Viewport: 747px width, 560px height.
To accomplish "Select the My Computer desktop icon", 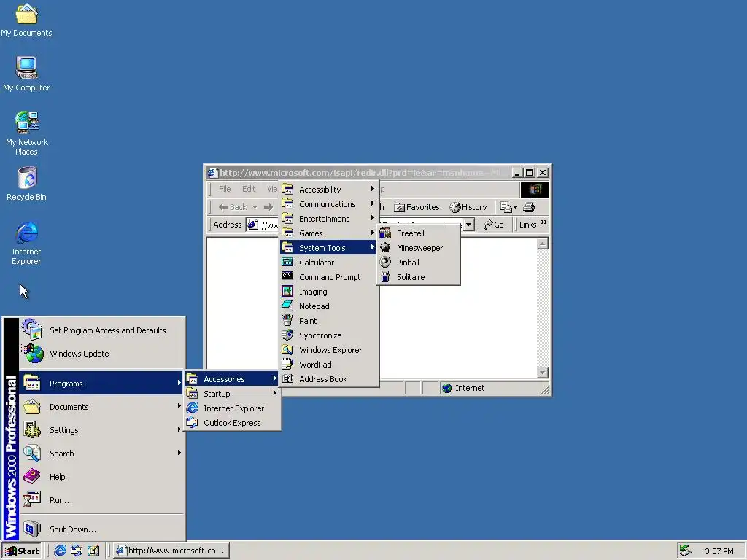I will pyautogui.click(x=26, y=74).
